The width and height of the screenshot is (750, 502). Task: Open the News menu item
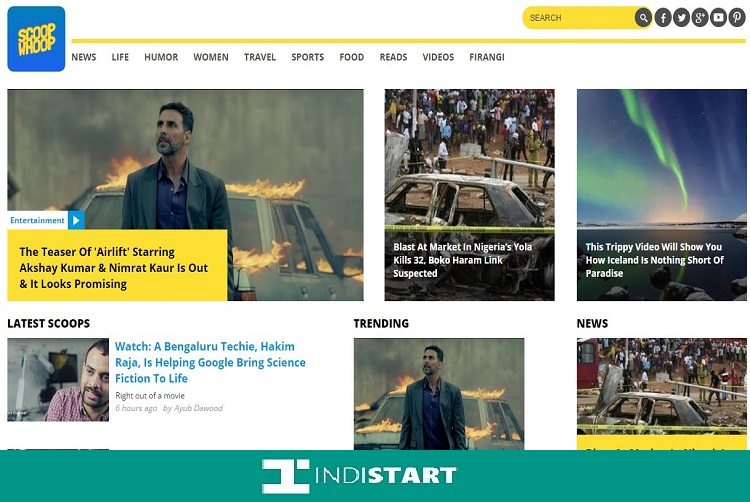tap(84, 57)
